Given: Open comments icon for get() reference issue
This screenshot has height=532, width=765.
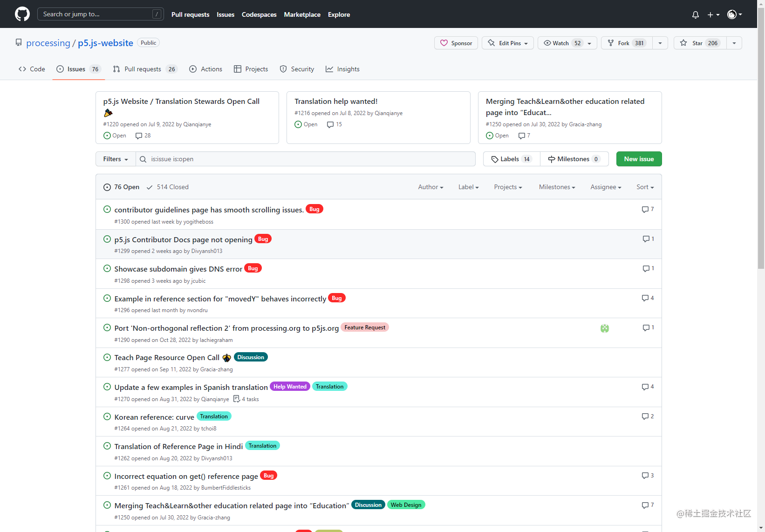Looking at the screenshot, I should (x=648, y=475).
